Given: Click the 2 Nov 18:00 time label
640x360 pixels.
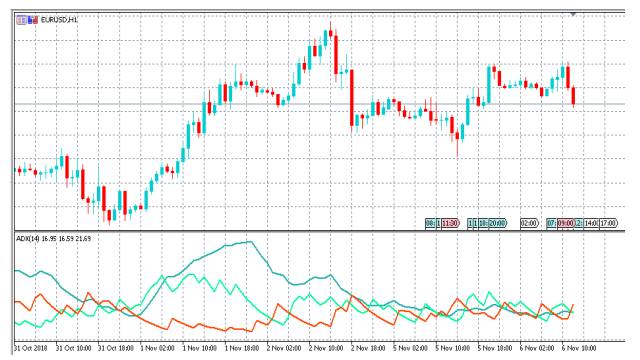Looking at the screenshot, I should [368, 348].
